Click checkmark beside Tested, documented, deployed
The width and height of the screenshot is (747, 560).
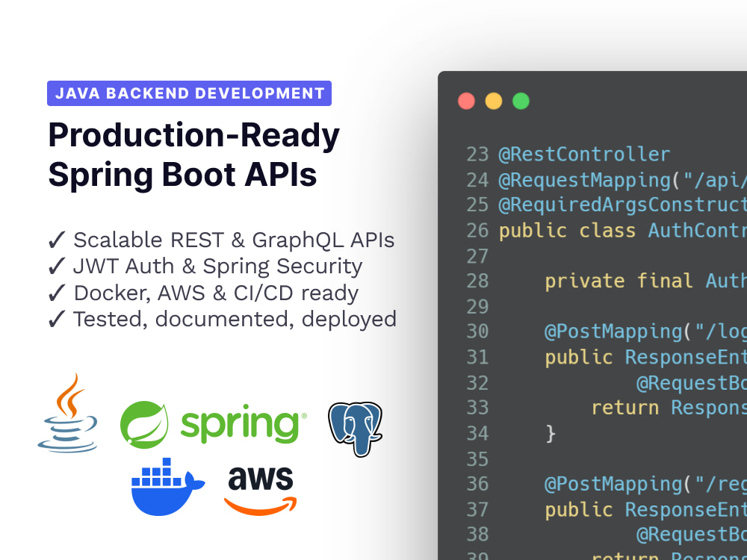57,319
